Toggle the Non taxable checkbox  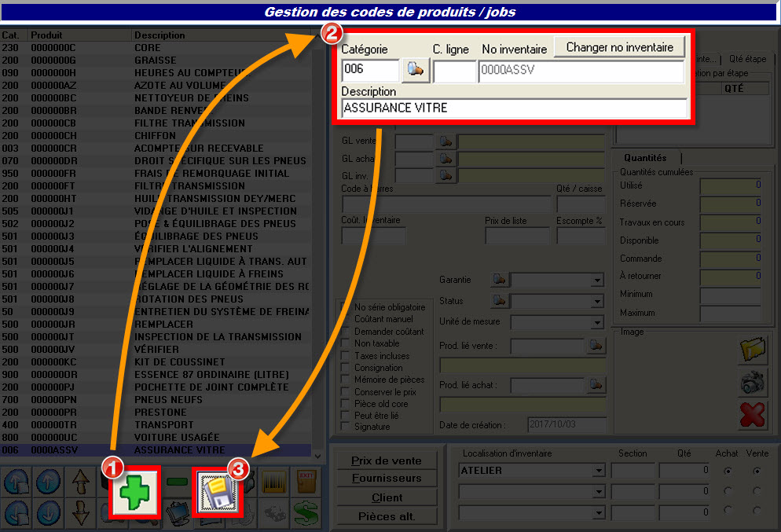345,343
